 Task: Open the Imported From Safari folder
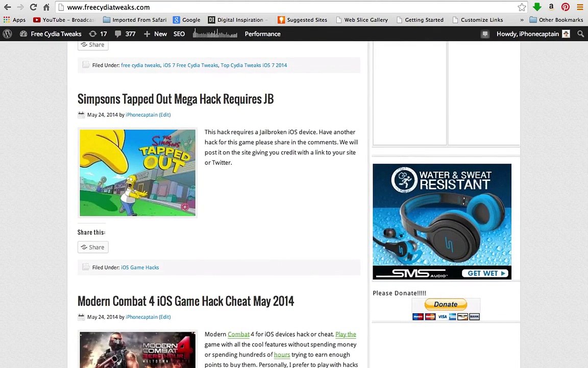pos(135,20)
